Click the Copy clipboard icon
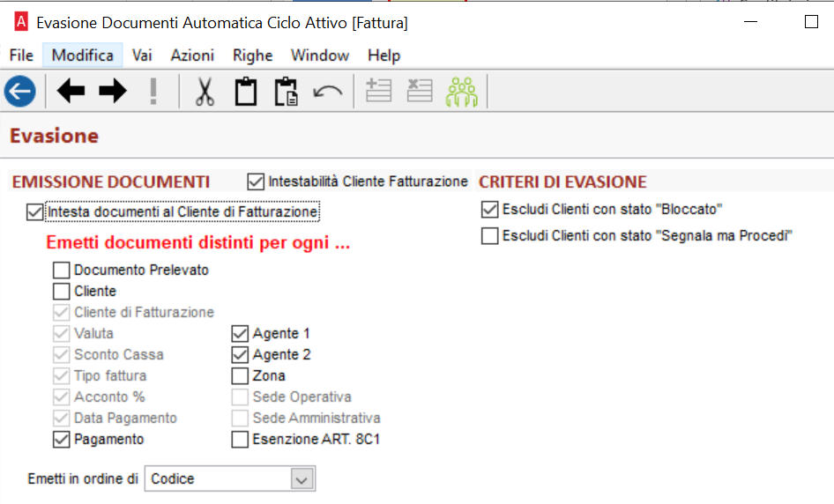 [x=246, y=92]
